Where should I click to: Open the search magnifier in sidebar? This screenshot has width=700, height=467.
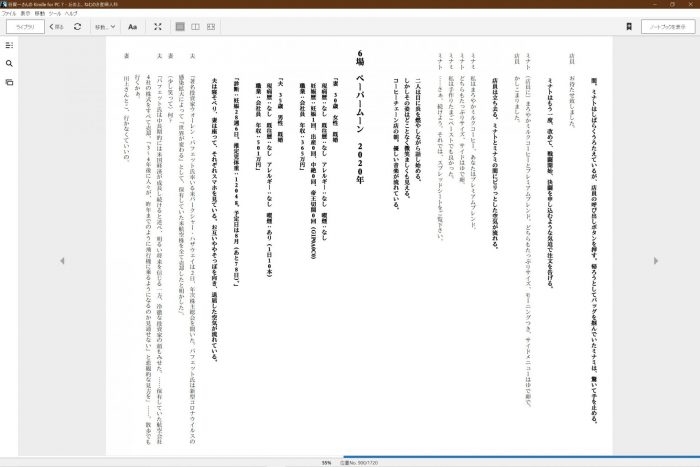tap(9, 63)
